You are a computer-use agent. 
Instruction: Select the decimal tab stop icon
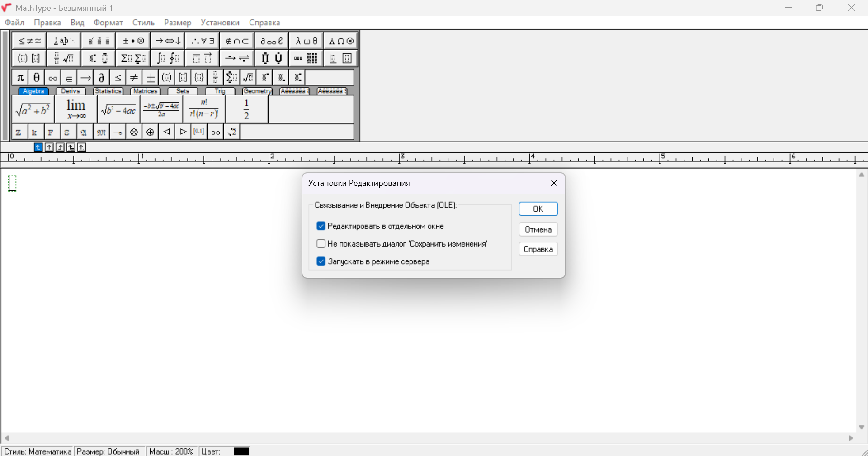tap(82, 147)
